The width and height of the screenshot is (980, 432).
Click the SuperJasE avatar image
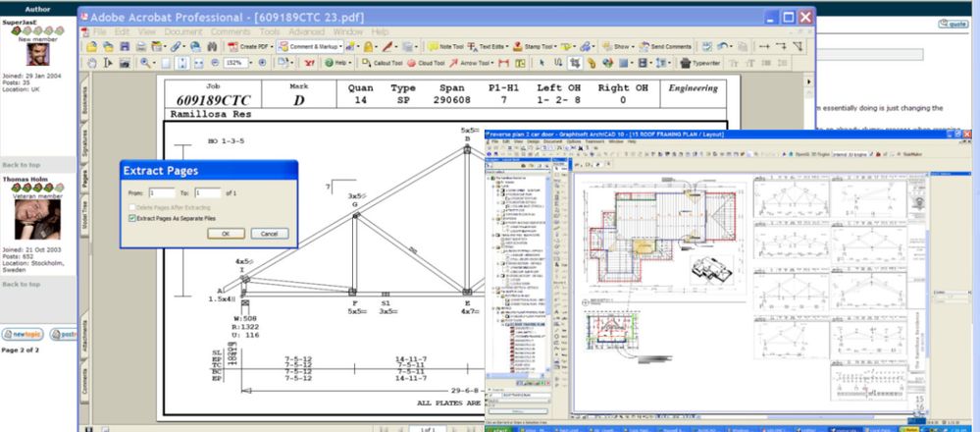click(x=37, y=54)
